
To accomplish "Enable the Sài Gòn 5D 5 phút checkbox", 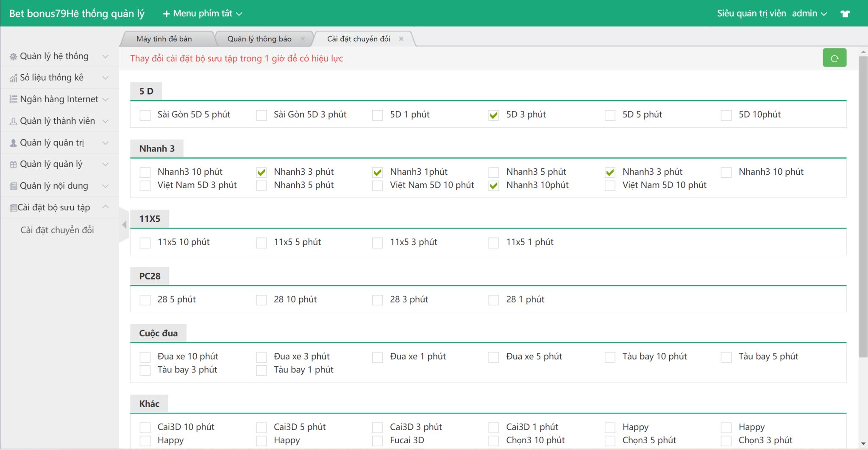I will click(145, 115).
